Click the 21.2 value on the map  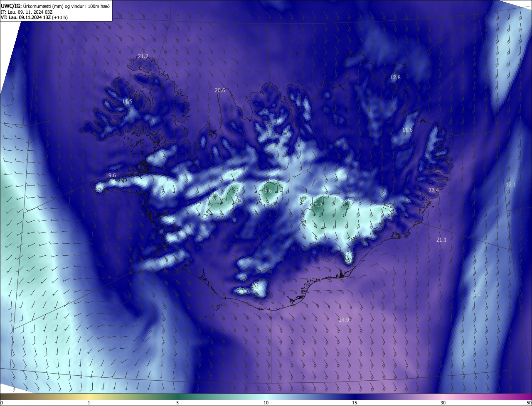pos(143,56)
